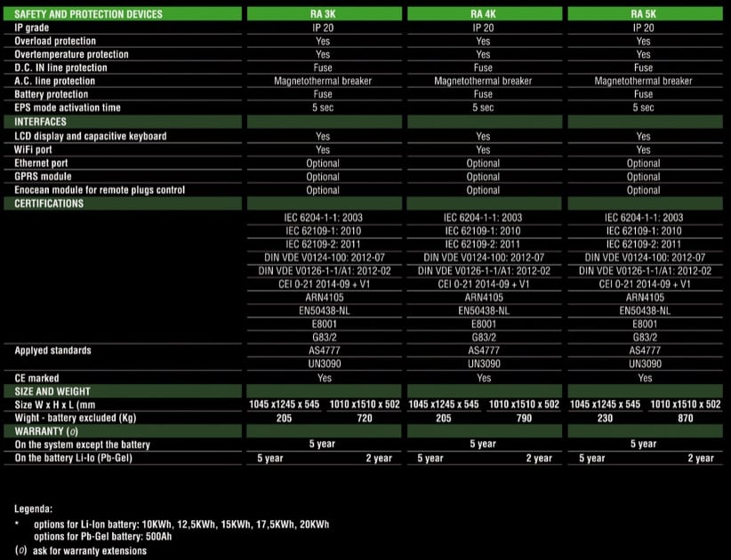Click the Size and Weight section header
The height and width of the screenshot is (560, 731).
pyautogui.click(x=52, y=391)
